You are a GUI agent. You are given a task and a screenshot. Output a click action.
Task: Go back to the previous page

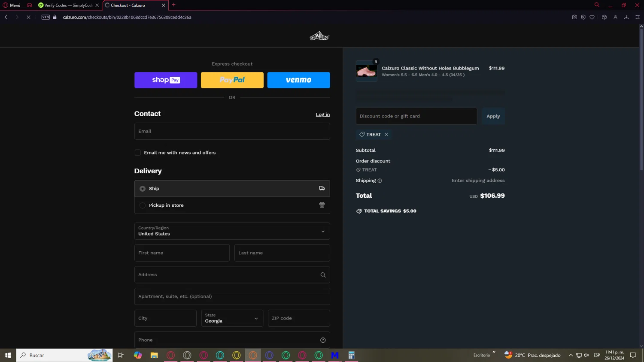tap(6, 17)
